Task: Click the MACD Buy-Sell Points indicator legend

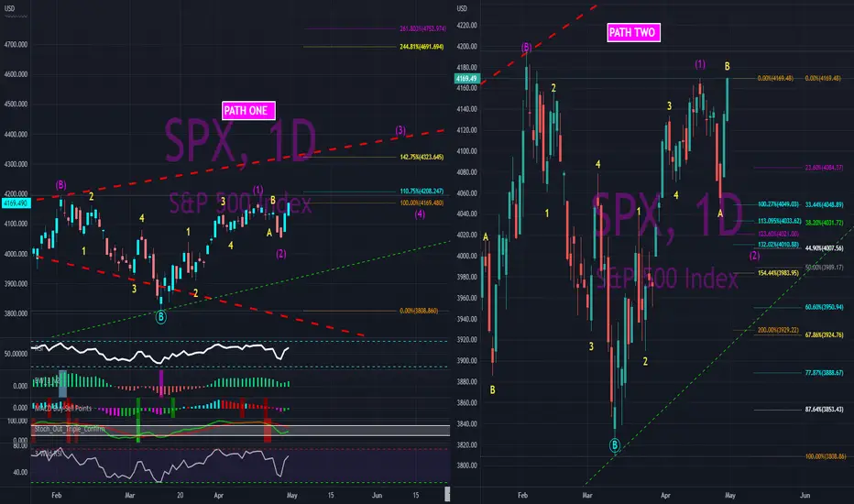Action: (62, 408)
